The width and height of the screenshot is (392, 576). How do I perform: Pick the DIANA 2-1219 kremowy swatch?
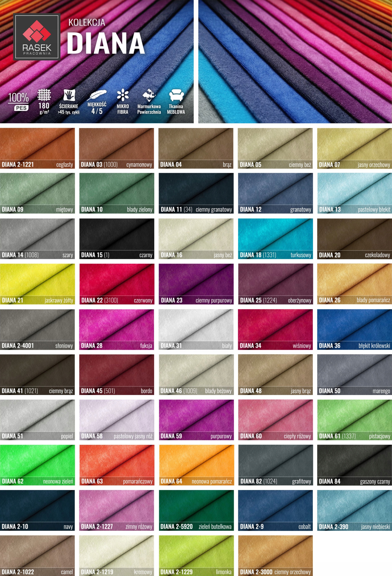tap(116, 556)
